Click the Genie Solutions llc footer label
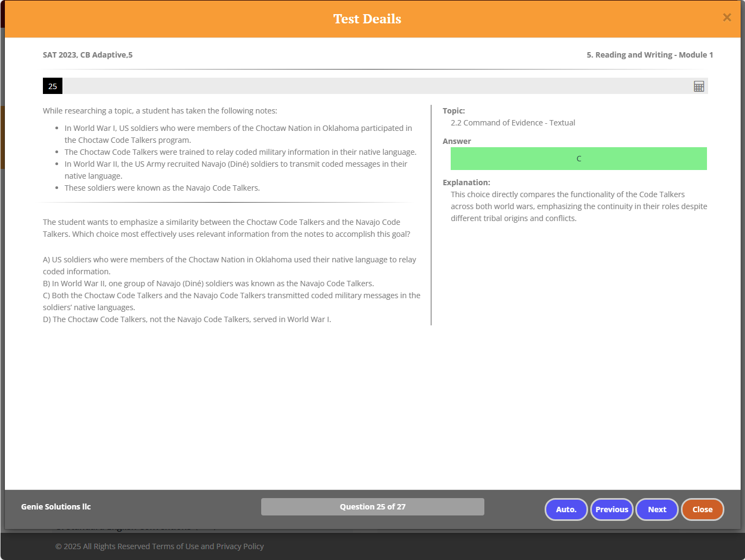 (x=55, y=506)
